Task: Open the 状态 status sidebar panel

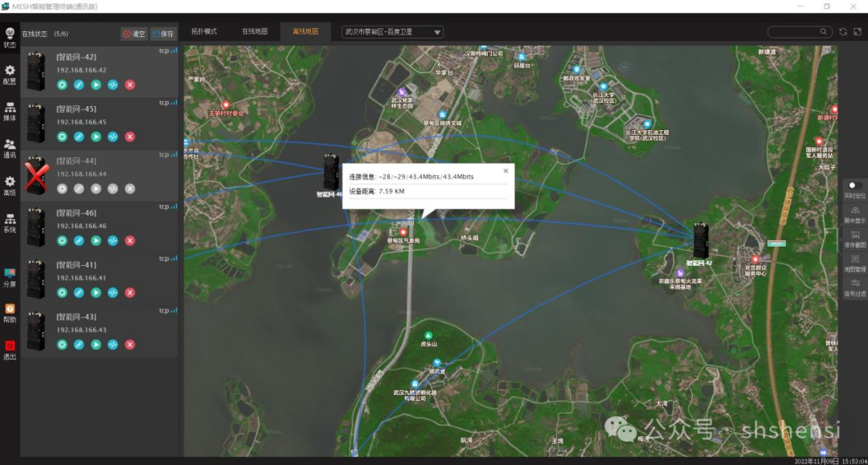Action: (10, 38)
